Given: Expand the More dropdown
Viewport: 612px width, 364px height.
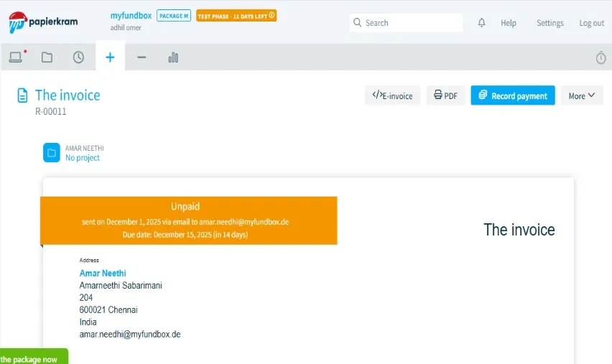Looking at the screenshot, I should [x=582, y=95].
